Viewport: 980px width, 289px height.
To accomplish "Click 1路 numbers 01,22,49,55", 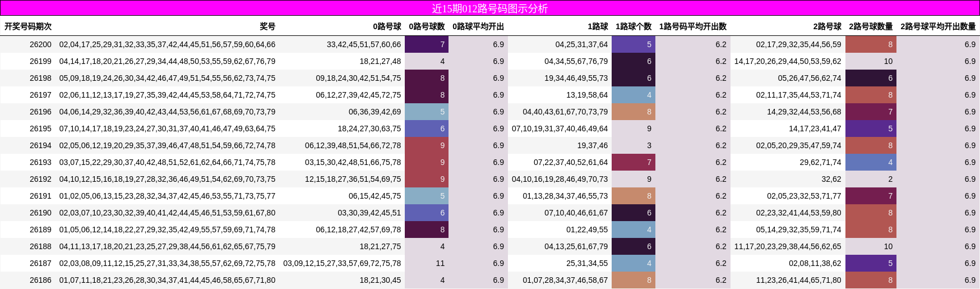I will coord(587,230).
